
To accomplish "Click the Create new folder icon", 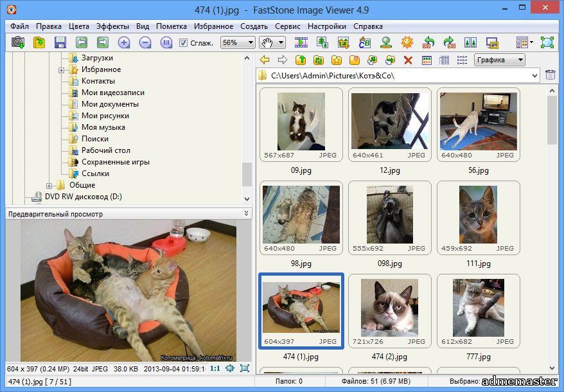I will (x=355, y=60).
